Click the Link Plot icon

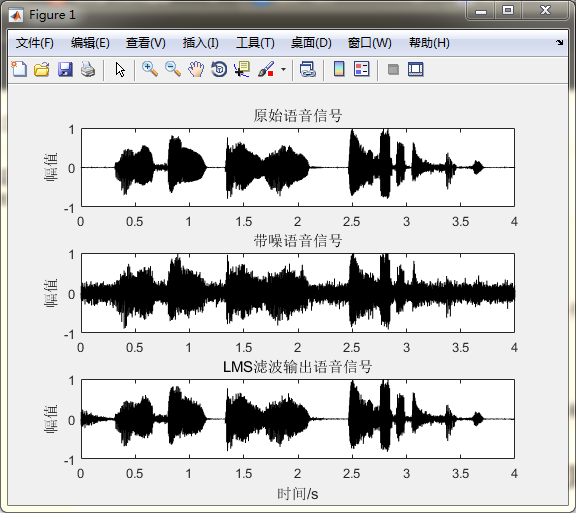pyautogui.click(x=308, y=69)
